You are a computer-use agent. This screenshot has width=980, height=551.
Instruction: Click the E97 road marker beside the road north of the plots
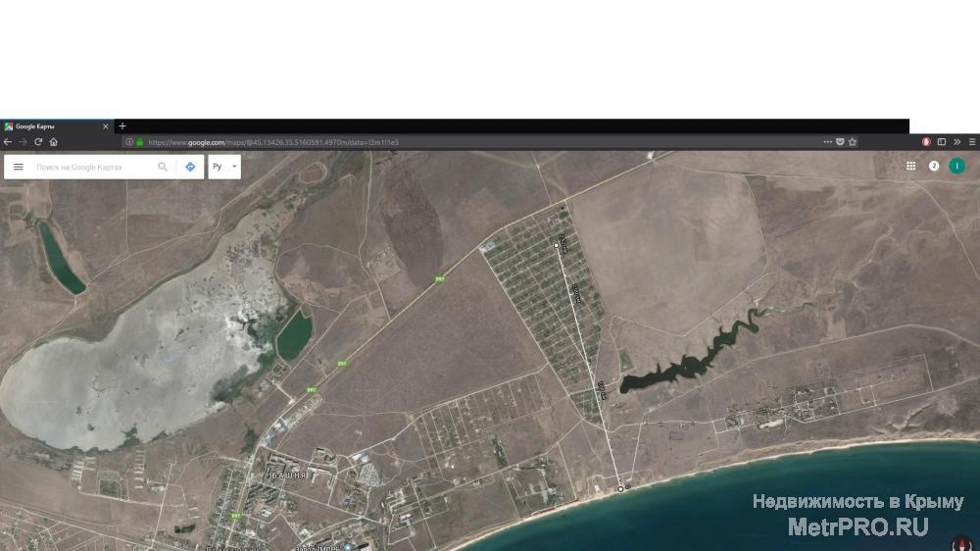coord(440,279)
